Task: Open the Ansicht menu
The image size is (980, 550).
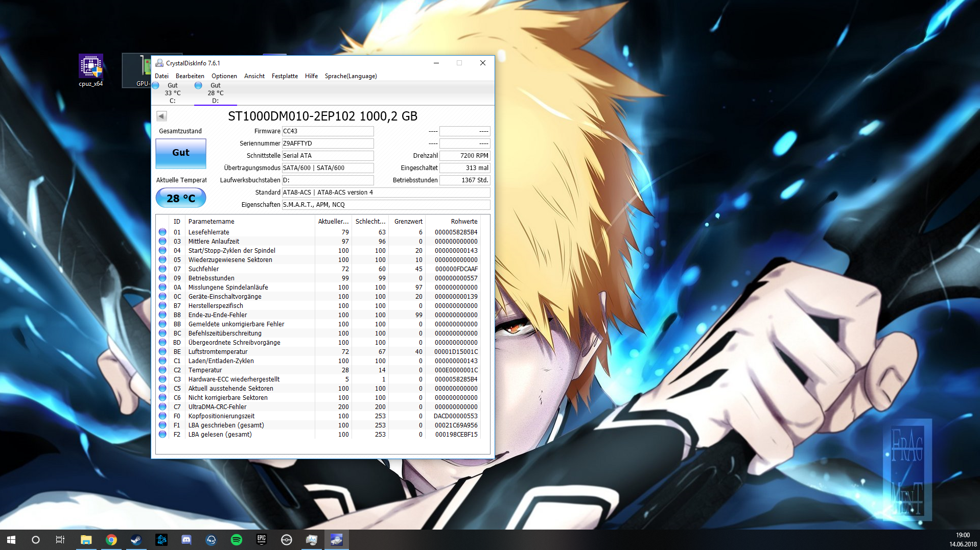Action: pyautogui.click(x=254, y=76)
